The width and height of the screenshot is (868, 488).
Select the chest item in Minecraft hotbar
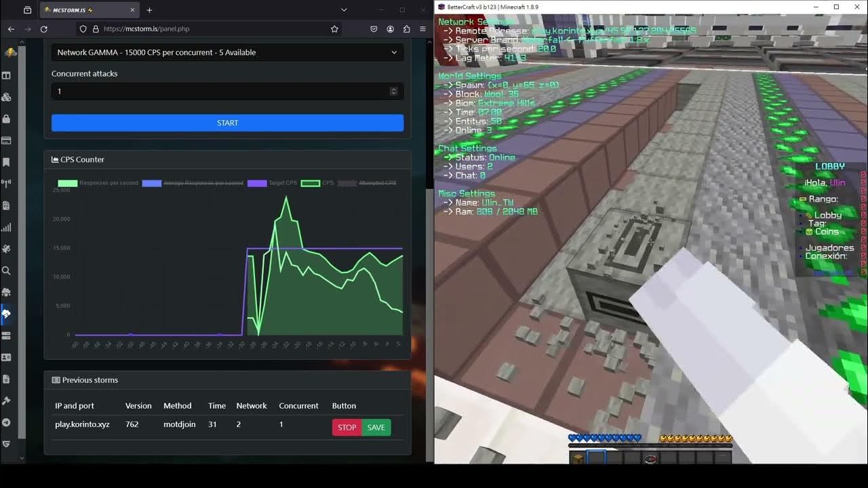[x=578, y=459]
